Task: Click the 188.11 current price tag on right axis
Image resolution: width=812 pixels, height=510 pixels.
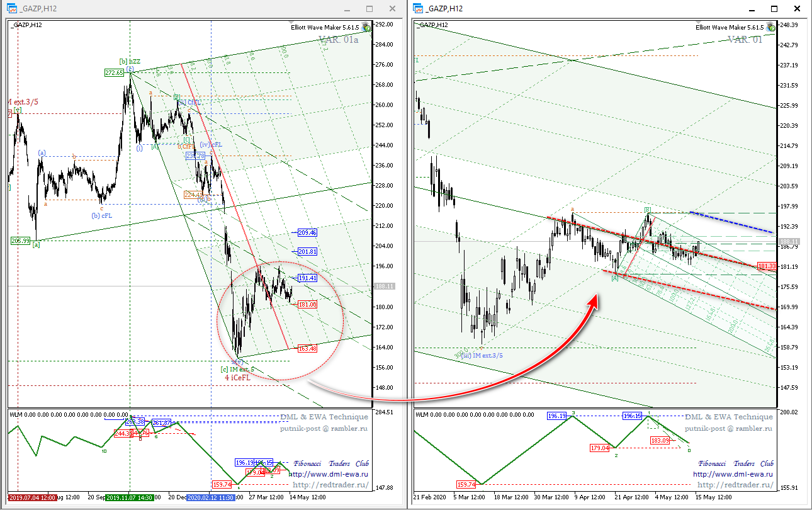Action: pyautogui.click(x=789, y=242)
